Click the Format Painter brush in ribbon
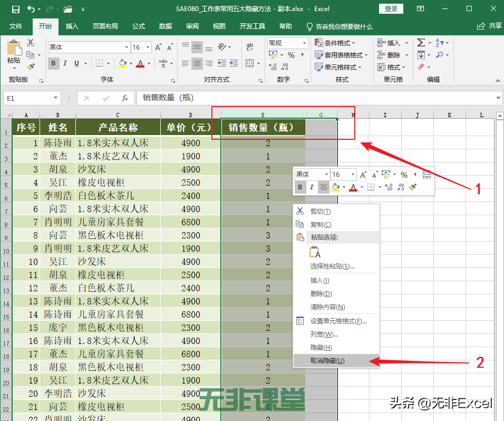 coord(31,67)
